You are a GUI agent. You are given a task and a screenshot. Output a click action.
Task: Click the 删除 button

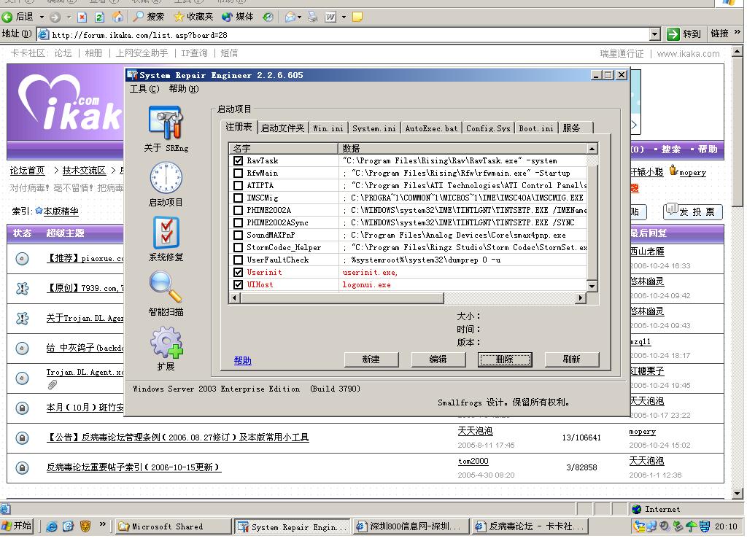[x=505, y=359]
